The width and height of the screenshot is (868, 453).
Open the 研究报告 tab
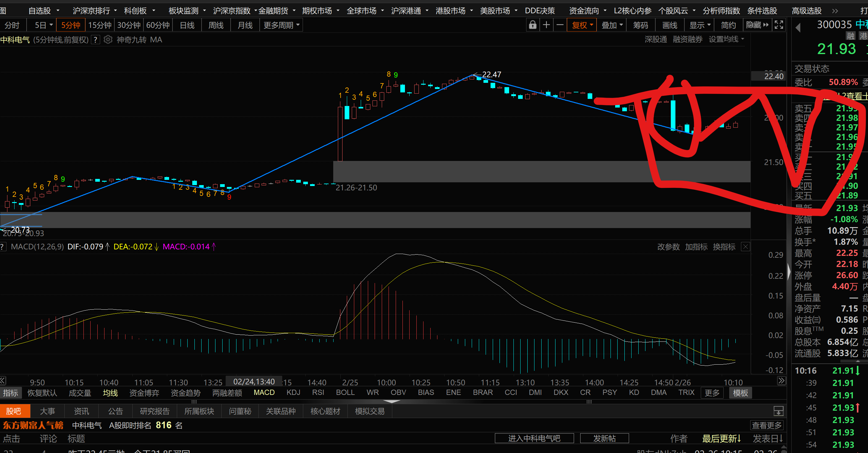click(x=155, y=411)
